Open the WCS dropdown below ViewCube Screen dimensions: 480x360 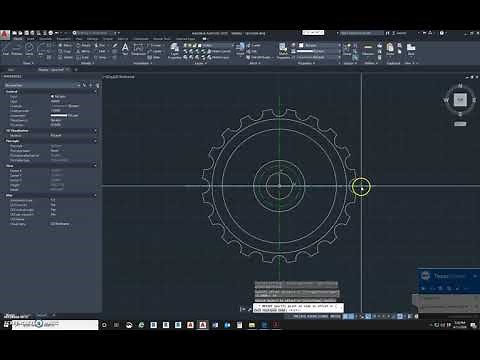[x=460, y=124]
